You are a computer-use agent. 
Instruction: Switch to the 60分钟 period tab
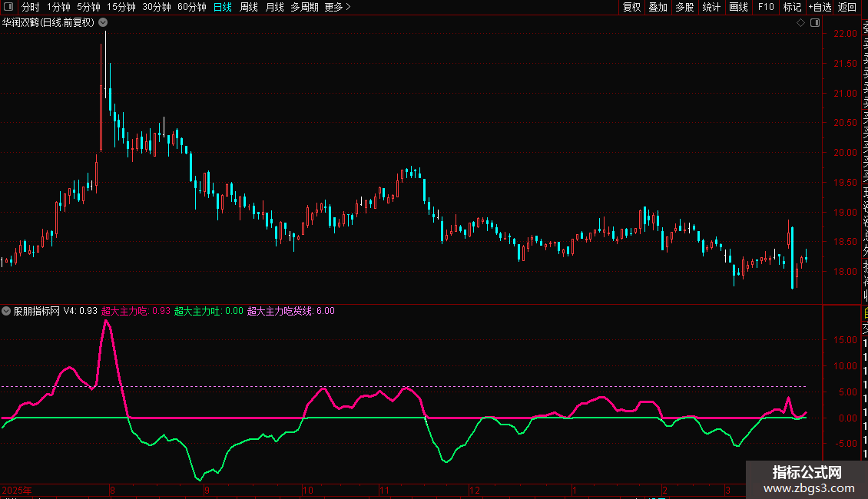(192, 7)
